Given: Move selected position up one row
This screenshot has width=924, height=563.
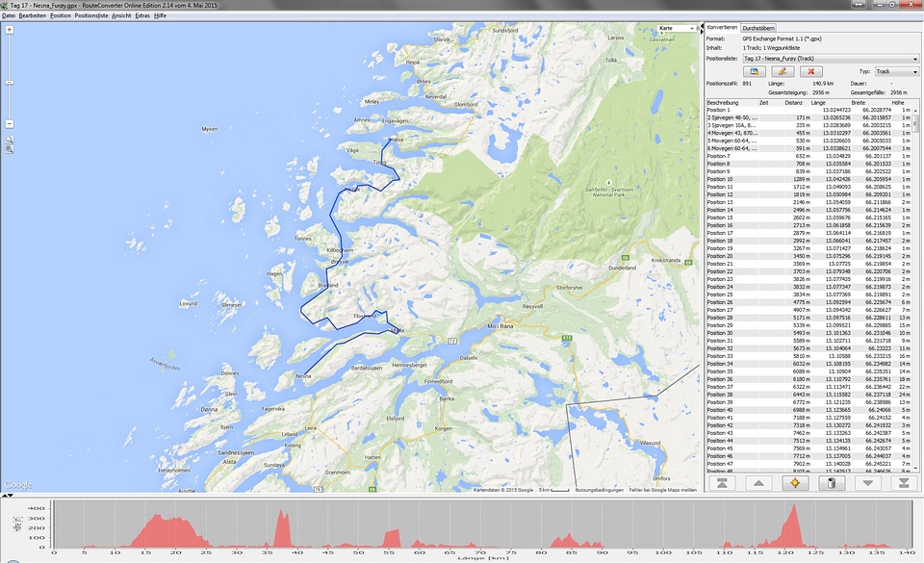Looking at the screenshot, I should tap(757, 483).
